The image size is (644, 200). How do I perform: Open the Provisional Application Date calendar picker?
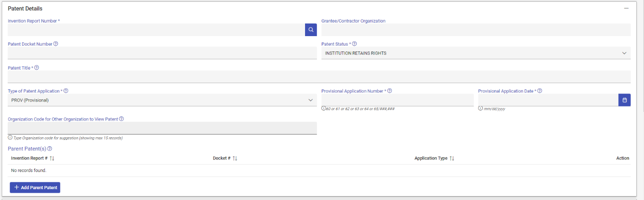(624, 100)
